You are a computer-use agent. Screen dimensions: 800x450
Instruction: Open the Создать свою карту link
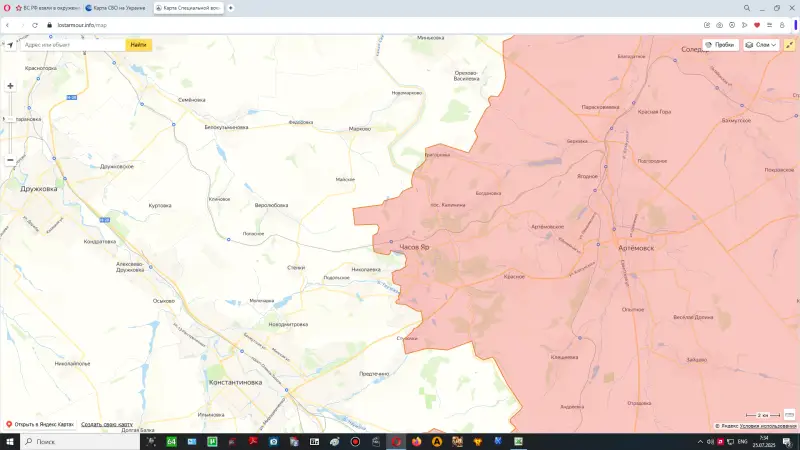(x=106, y=425)
